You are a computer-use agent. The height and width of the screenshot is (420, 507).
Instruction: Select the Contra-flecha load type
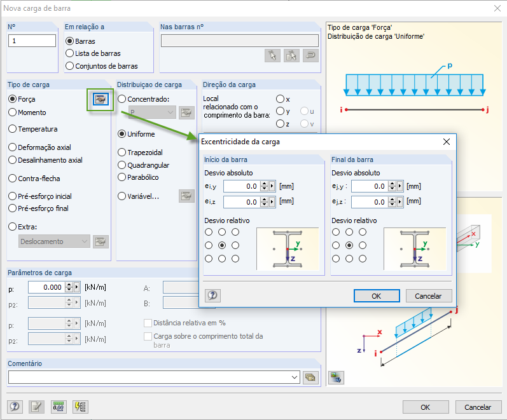tap(34, 179)
